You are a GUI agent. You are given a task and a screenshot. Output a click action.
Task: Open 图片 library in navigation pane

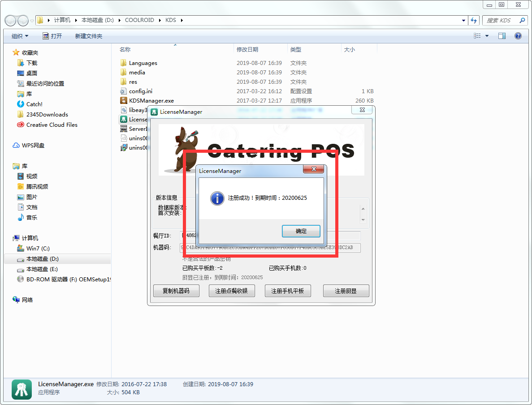(32, 197)
